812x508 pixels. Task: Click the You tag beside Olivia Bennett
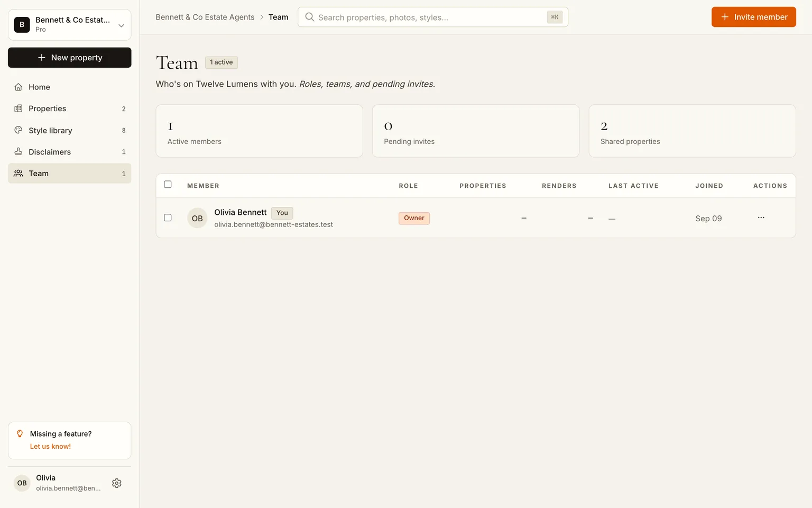pyautogui.click(x=282, y=213)
